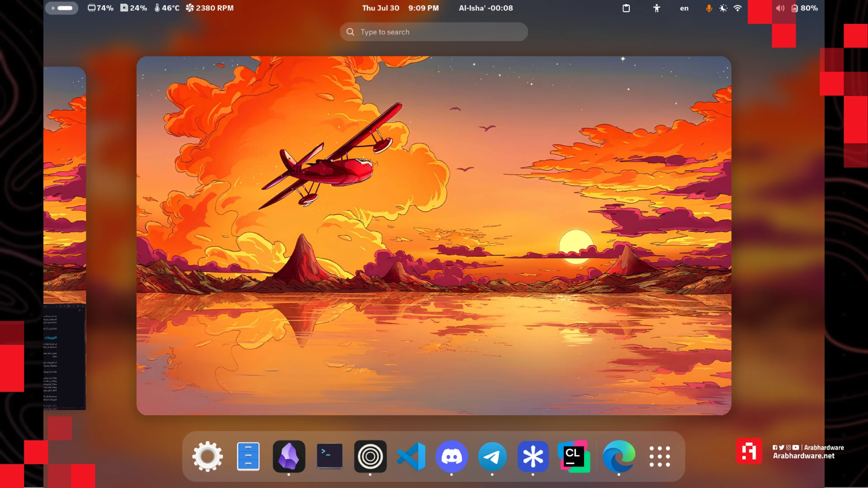Open the 80% battery indicator
Image resolution: width=868 pixels, height=488 pixels.
click(x=805, y=8)
